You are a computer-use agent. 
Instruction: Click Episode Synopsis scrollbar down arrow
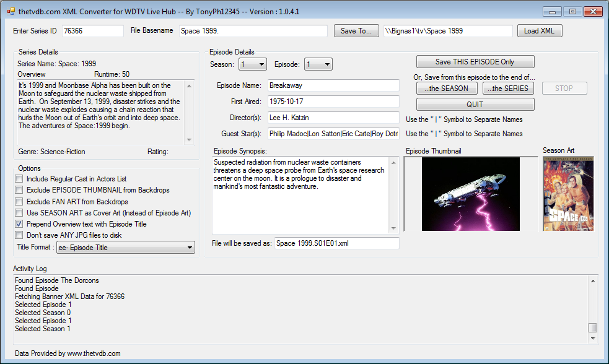[x=393, y=228]
